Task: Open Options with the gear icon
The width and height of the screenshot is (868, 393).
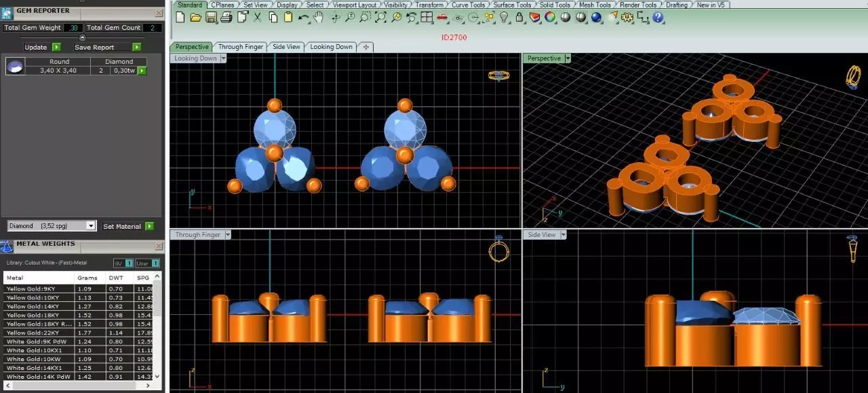Action: click(627, 17)
